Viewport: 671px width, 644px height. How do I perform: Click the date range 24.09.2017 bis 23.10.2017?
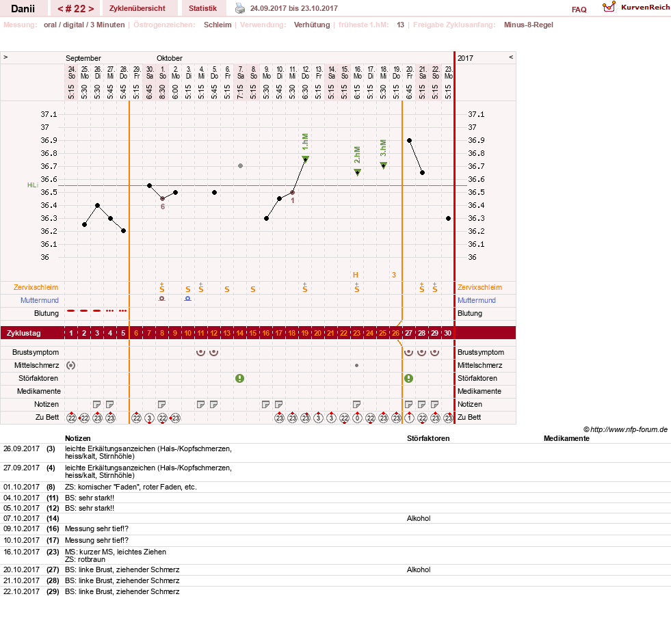(294, 8)
